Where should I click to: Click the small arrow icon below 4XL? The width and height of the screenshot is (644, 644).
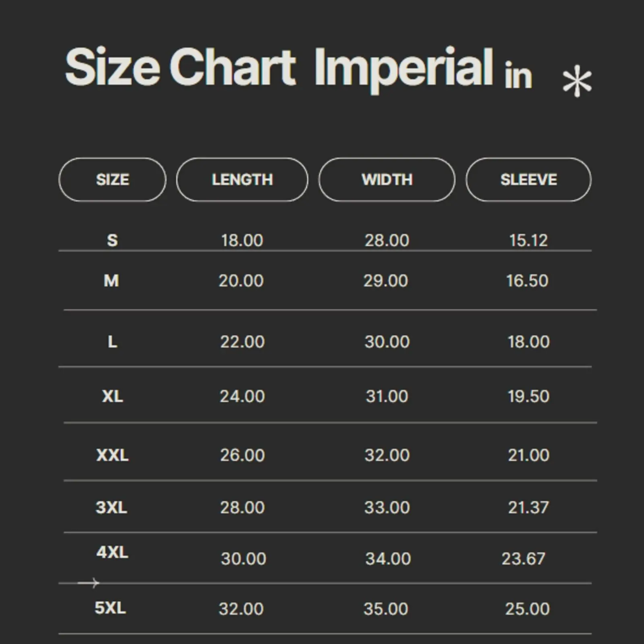pos(89,583)
